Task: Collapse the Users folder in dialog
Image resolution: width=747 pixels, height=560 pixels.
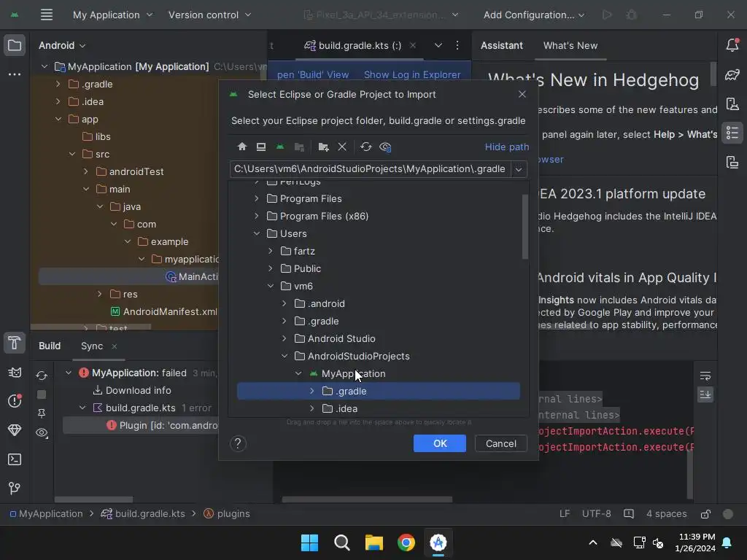Action: tap(257, 233)
